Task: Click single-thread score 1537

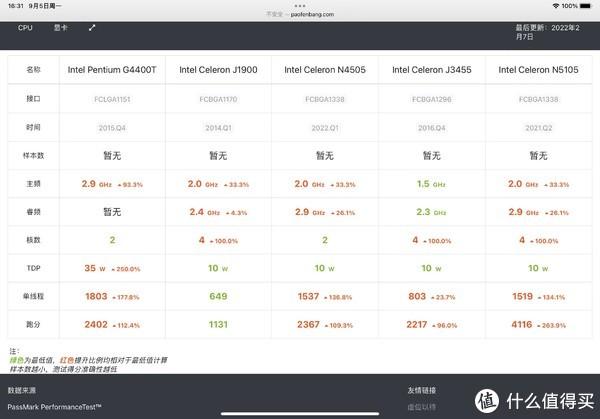Action: tap(308, 297)
